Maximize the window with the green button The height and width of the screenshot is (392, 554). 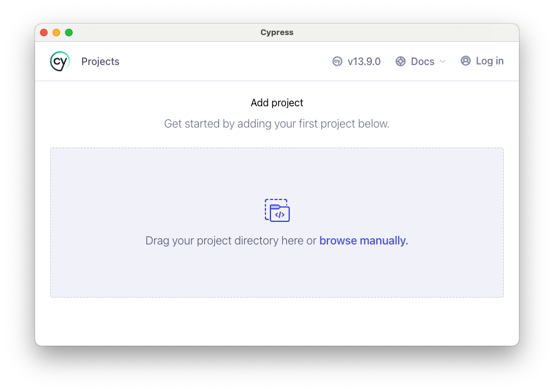[x=69, y=33]
